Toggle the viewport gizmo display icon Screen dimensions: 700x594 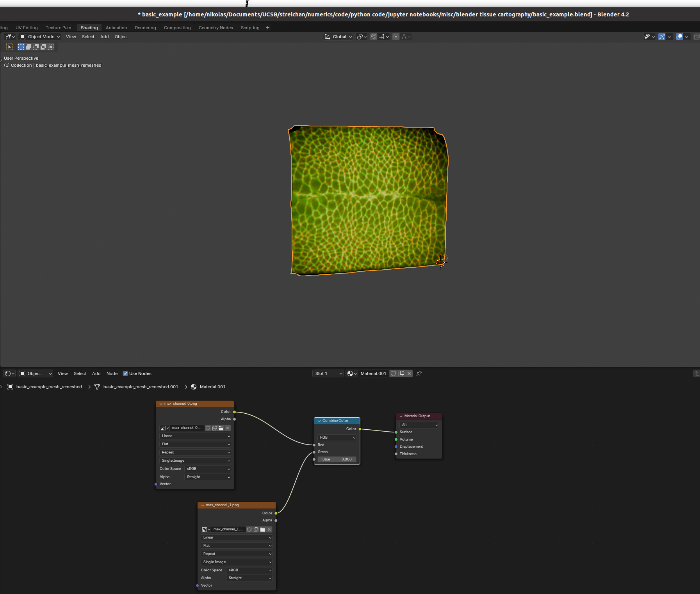tap(661, 37)
